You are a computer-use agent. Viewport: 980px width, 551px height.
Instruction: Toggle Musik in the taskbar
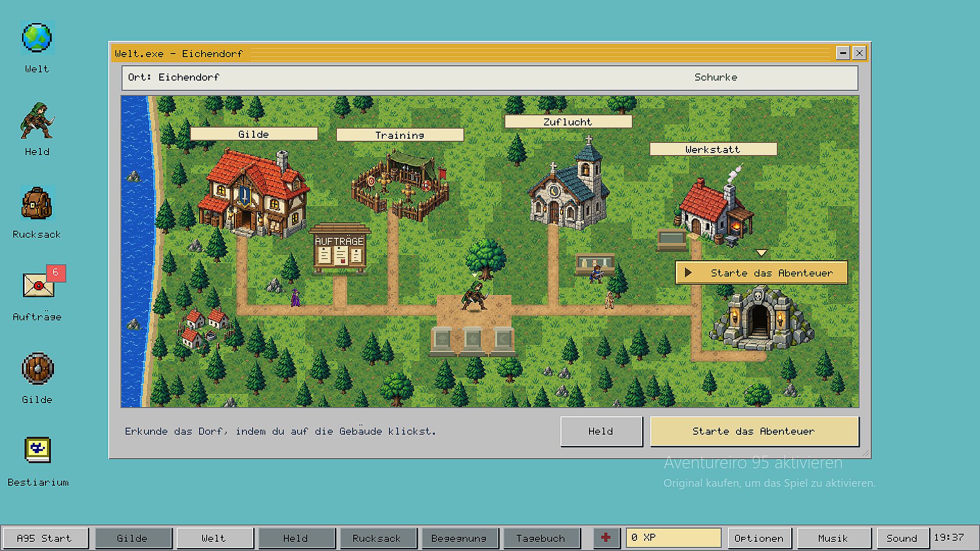tap(833, 538)
